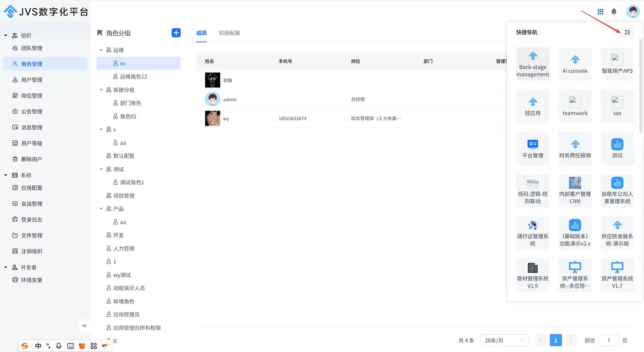Select the 角色01 role

pos(138,116)
